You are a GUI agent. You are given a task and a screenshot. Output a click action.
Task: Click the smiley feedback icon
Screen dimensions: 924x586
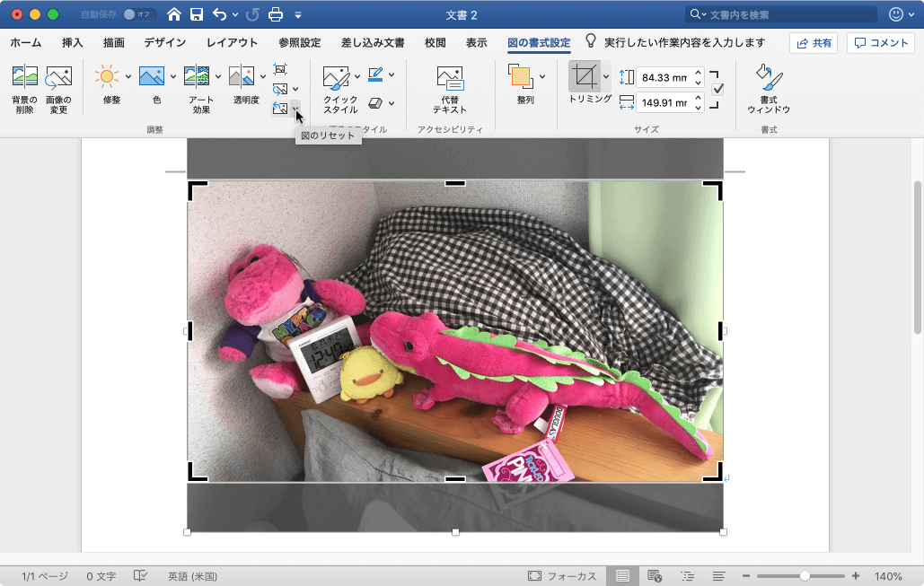click(x=896, y=14)
